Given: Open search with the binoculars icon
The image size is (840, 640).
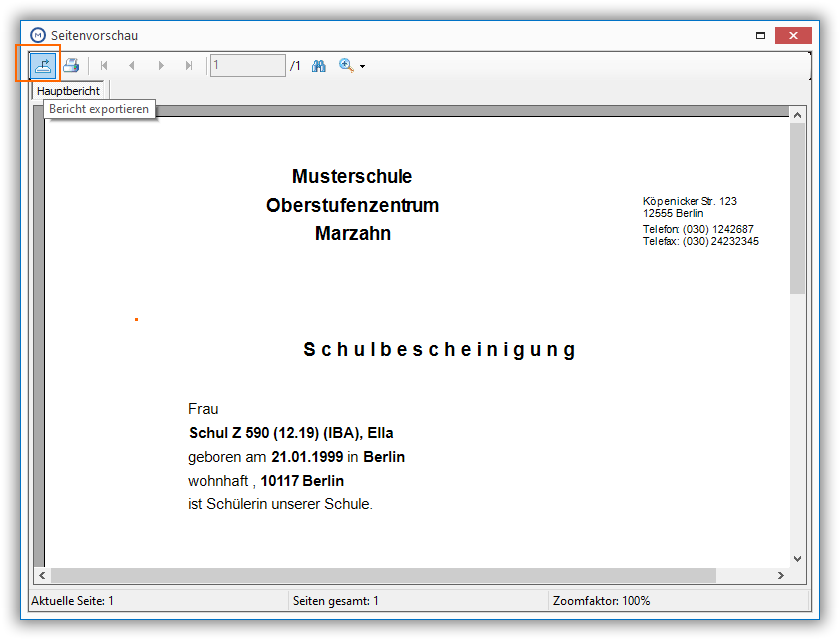Looking at the screenshot, I should (319, 66).
